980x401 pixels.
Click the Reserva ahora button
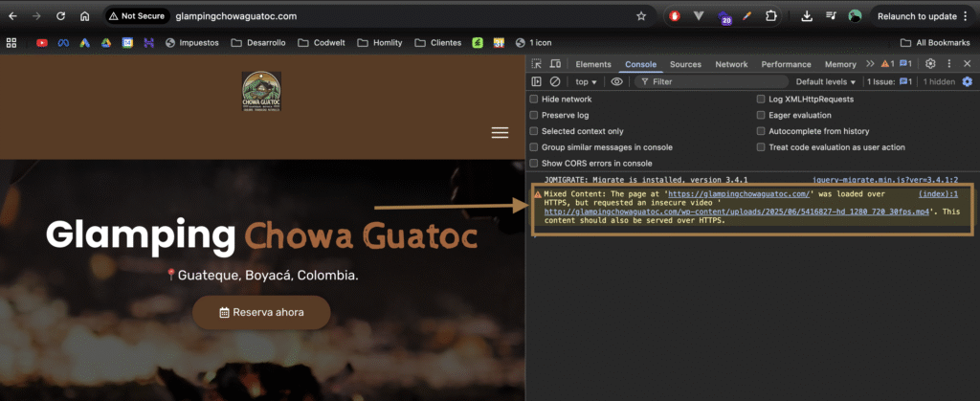[x=261, y=312]
